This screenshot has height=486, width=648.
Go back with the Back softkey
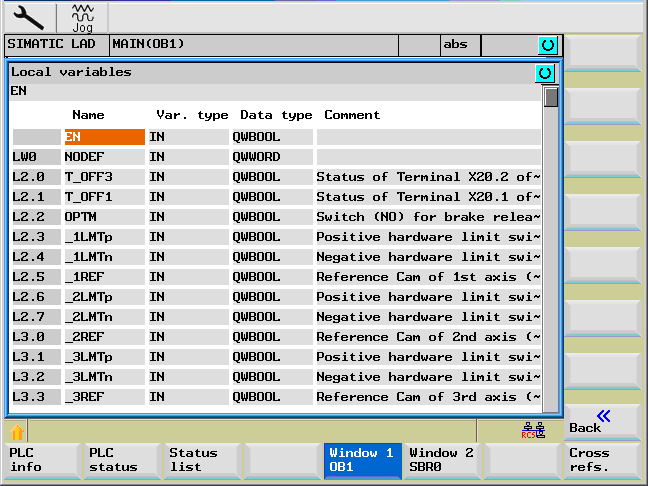601,422
